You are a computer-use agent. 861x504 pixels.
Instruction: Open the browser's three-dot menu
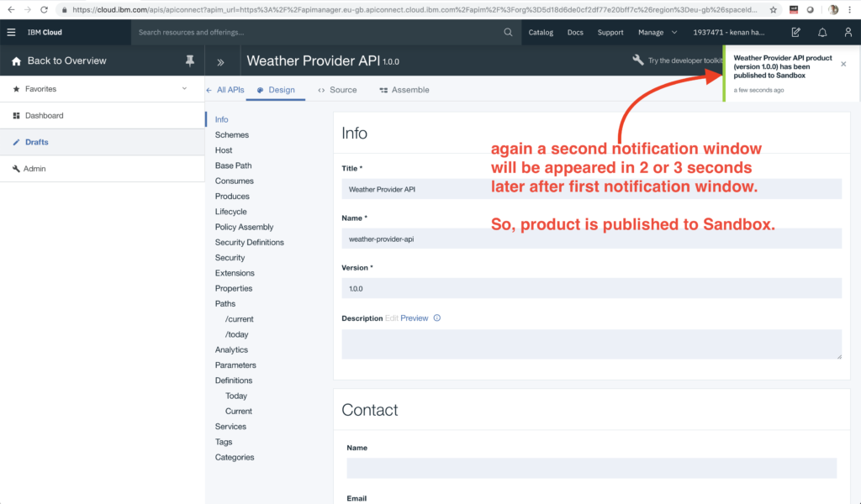click(849, 10)
